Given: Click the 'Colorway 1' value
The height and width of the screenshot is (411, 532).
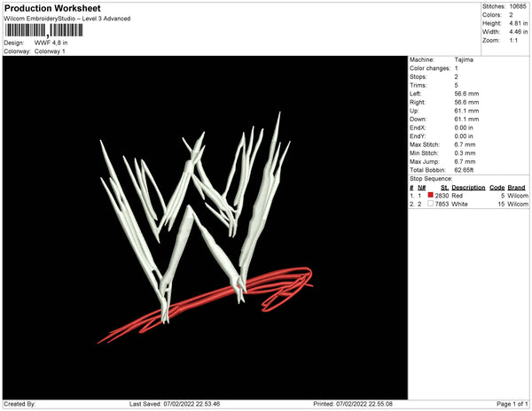Looking at the screenshot, I should tap(50, 51).
